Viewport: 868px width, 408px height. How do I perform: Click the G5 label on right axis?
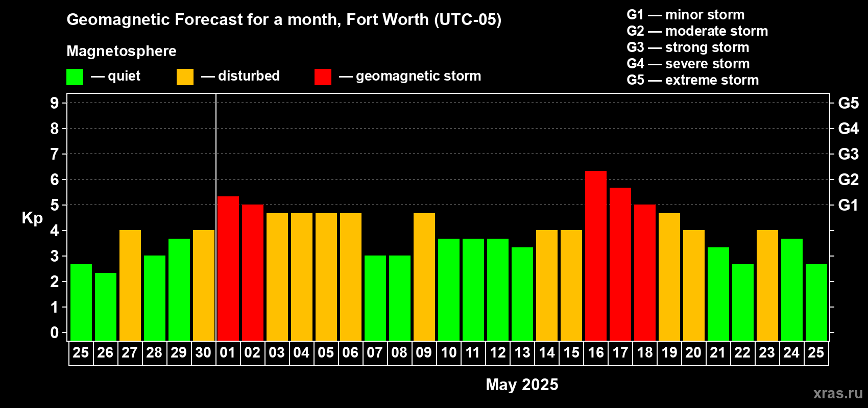(x=848, y=103)
